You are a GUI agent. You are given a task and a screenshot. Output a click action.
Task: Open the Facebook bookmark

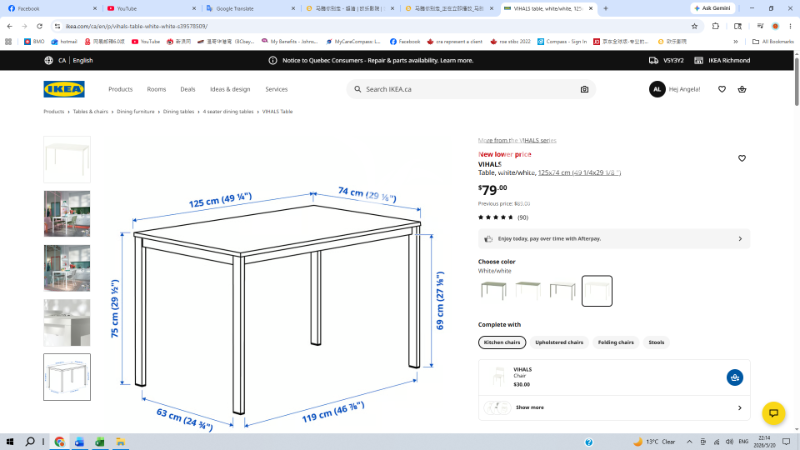405,41
